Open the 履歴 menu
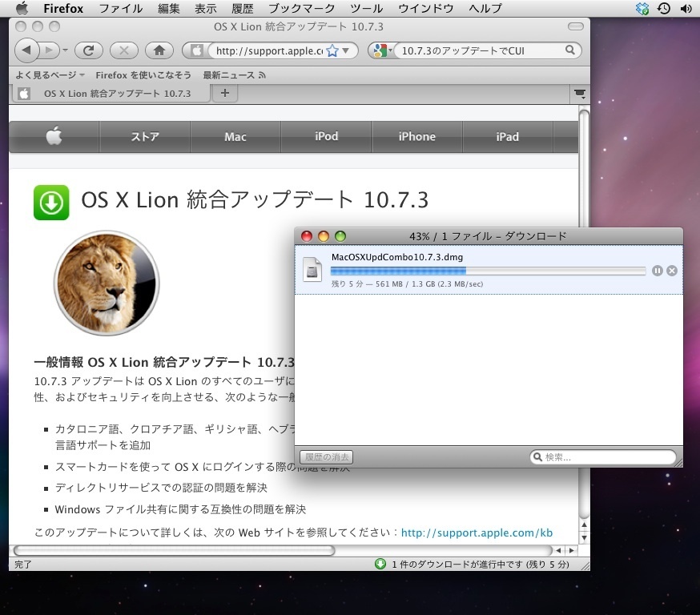 coord(243,8)
